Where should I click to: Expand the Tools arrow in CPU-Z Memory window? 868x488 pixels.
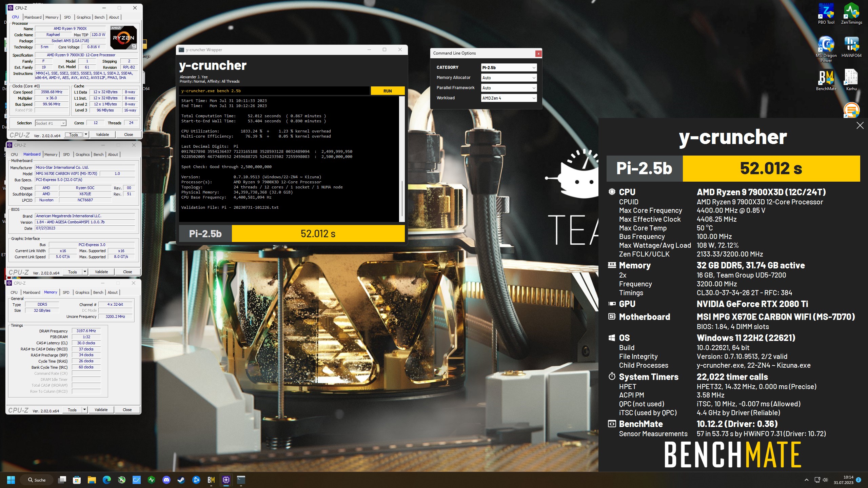point(84,410)
